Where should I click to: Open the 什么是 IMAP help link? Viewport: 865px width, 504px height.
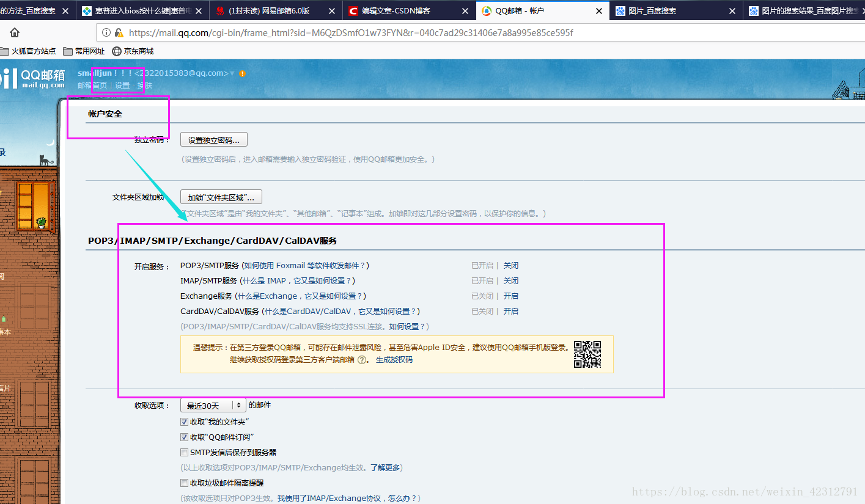pos(297,281)
